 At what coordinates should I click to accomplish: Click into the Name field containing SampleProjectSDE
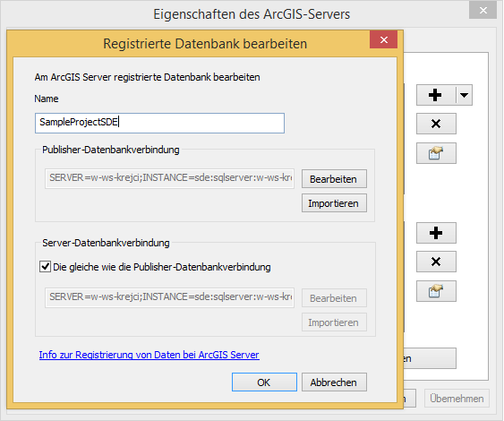[x=159, y=123]
